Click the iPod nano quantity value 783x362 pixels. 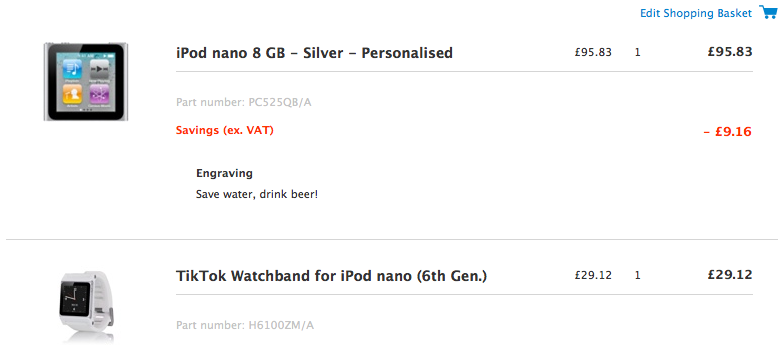tap(637, 52)
